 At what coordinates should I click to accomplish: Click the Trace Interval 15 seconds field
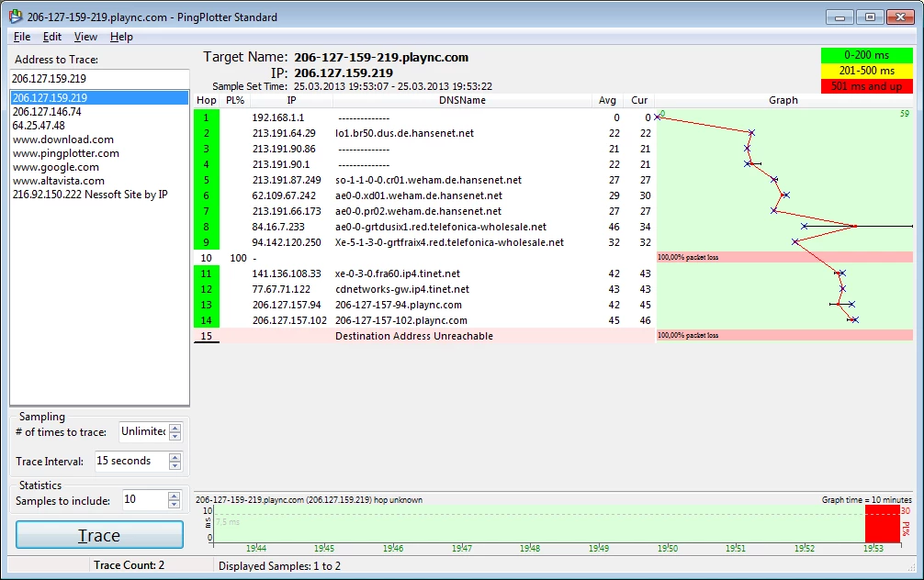tap(132, 461)
